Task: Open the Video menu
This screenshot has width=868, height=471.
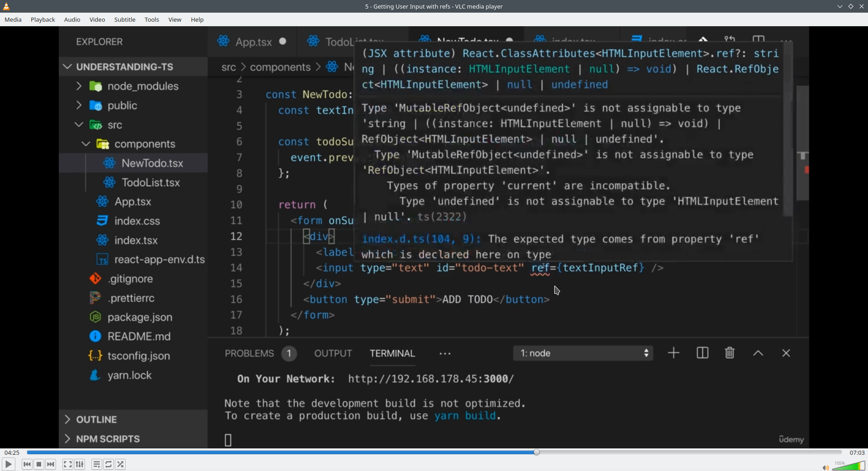Action: tap(97, 19)
